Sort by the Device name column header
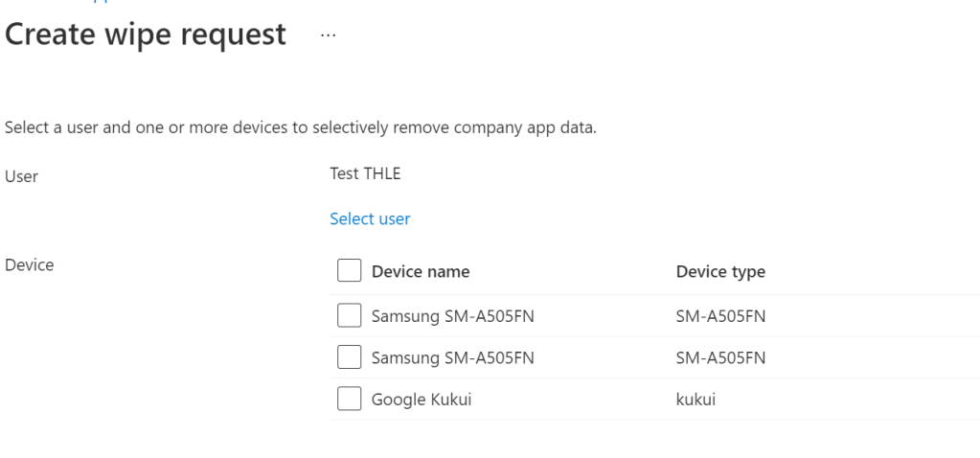980x458 pixels. (x=421, y=271)
